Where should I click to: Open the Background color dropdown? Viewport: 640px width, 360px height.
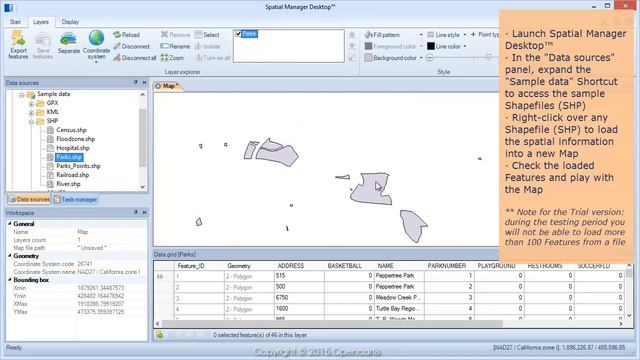(421, 58)
